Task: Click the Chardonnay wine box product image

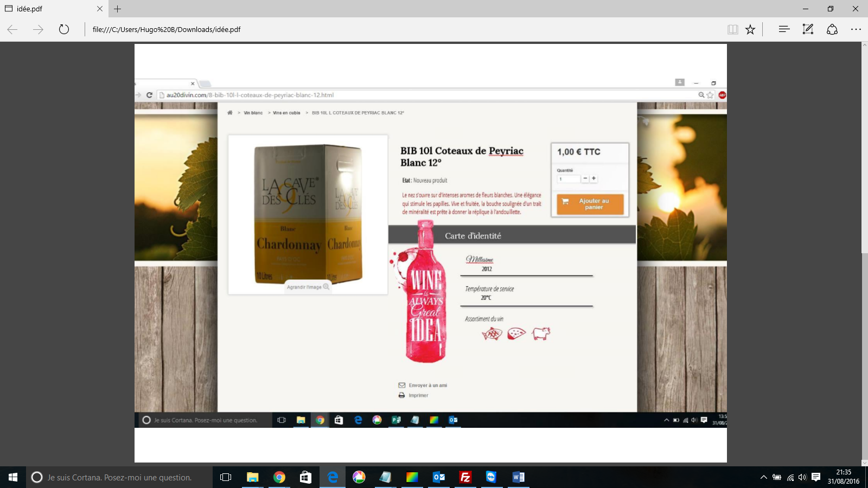Action: [308, 214]
